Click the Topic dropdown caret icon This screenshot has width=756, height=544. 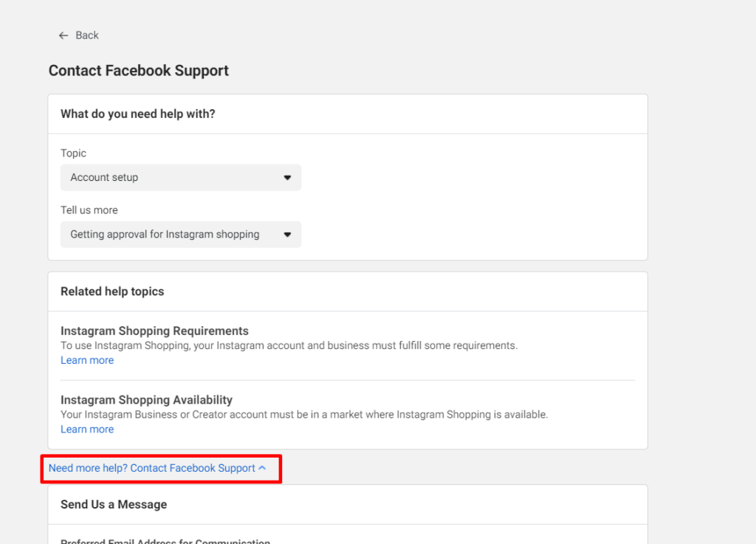[x=287, y=177]
